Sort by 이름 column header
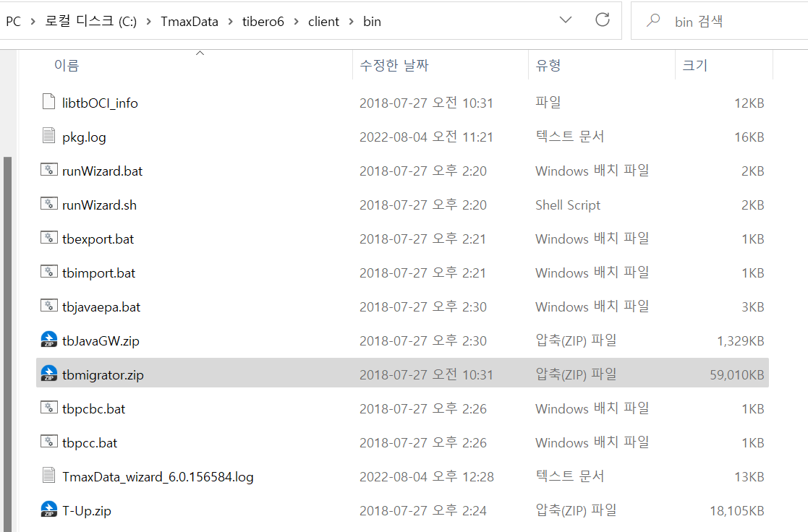Screen dimensions: 808x532 [x=67, y=65]
